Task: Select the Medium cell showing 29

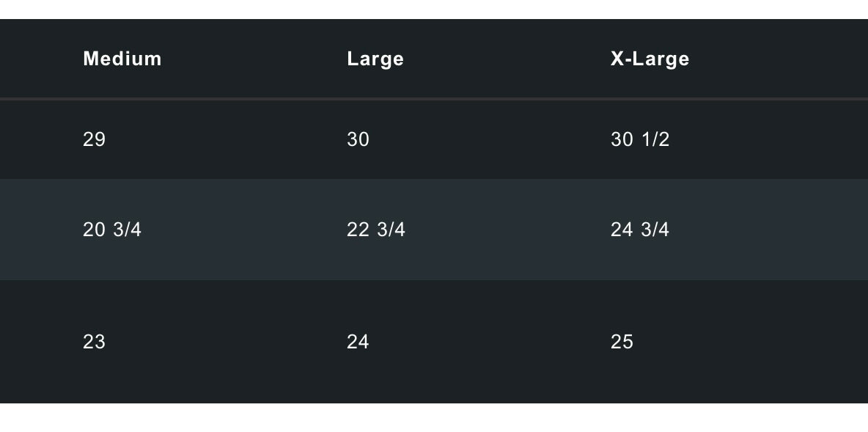Action: pos(95,139)
